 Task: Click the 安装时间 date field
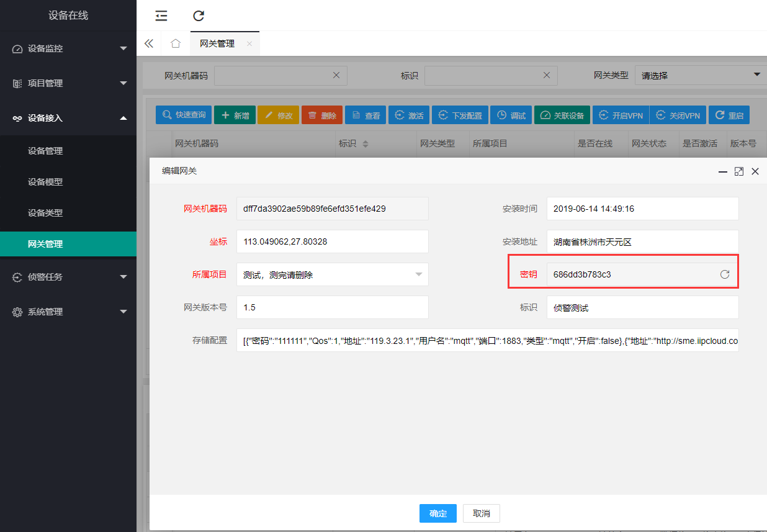click(642, 209)
